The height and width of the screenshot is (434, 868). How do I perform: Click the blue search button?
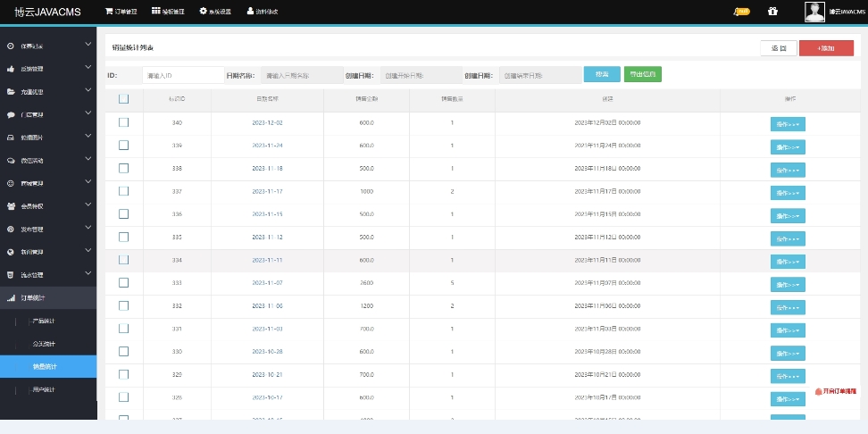click(x=602, y=75)
